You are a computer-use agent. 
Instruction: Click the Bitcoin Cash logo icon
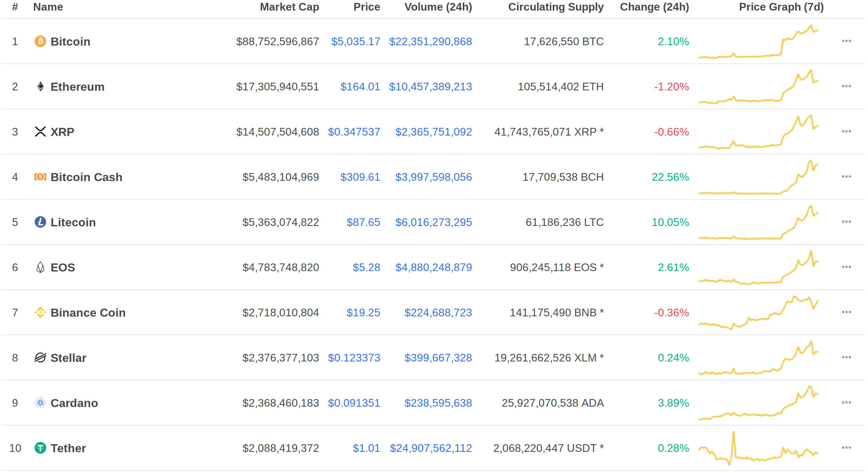(40, 177)
